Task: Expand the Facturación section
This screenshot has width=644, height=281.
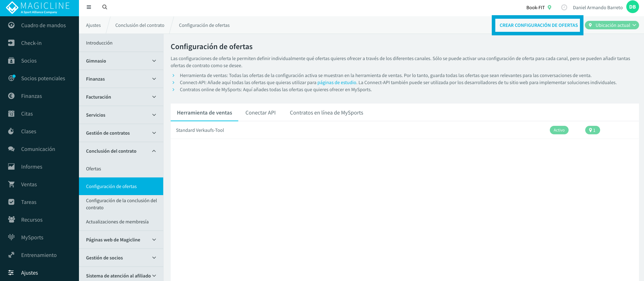Action: (x=121, y=97)
